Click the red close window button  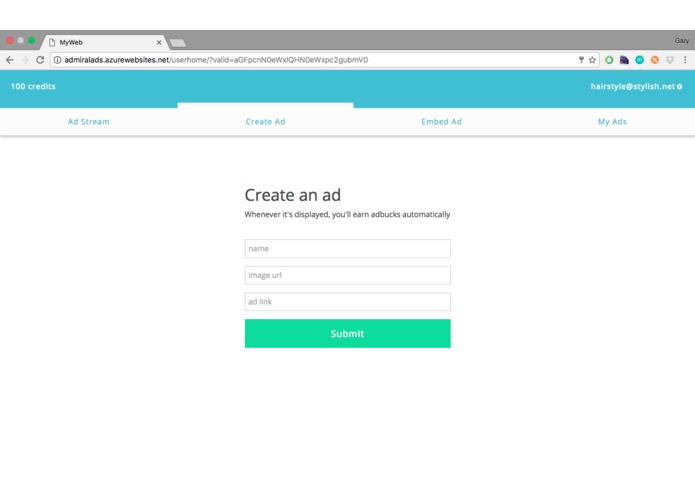[x=10, y=40]
